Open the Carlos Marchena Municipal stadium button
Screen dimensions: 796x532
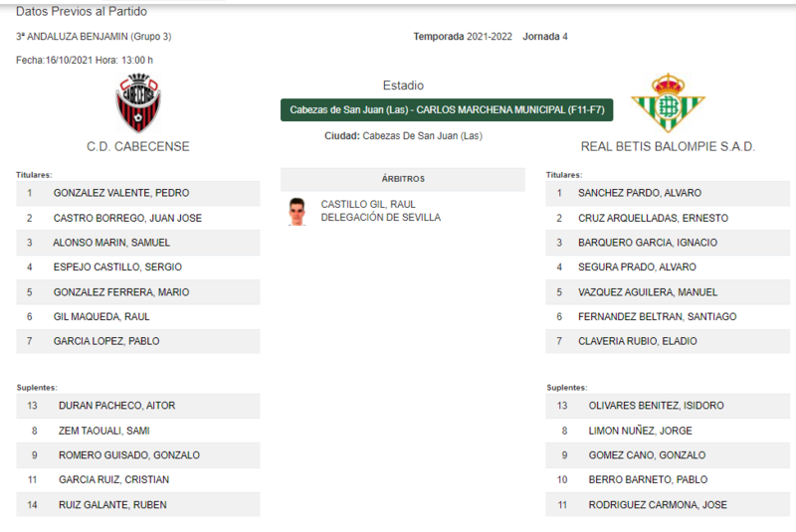coord(447,110)
